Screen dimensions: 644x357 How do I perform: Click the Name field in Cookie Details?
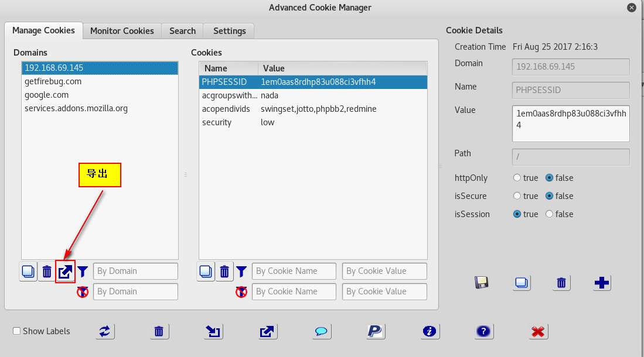click(571, 90)
